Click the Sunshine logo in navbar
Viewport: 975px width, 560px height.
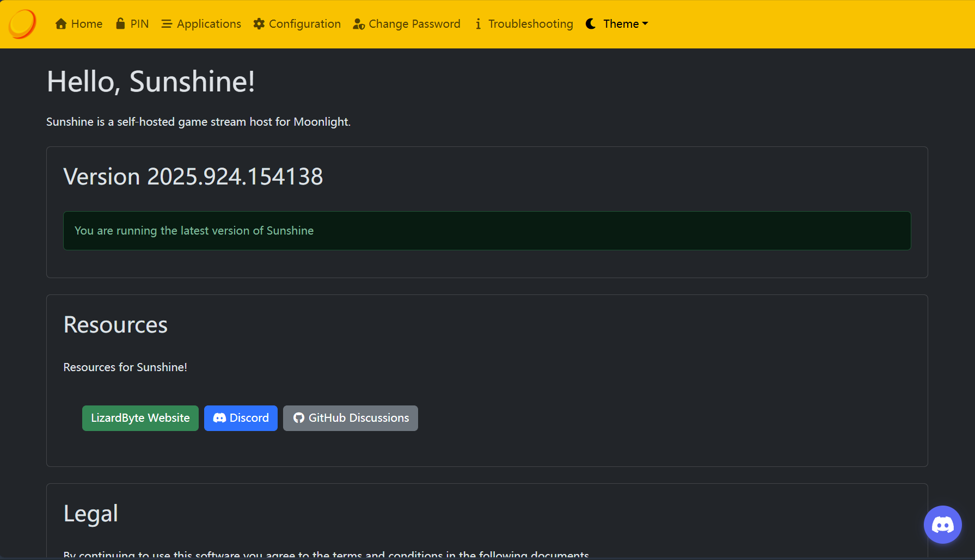coord(22,24)
